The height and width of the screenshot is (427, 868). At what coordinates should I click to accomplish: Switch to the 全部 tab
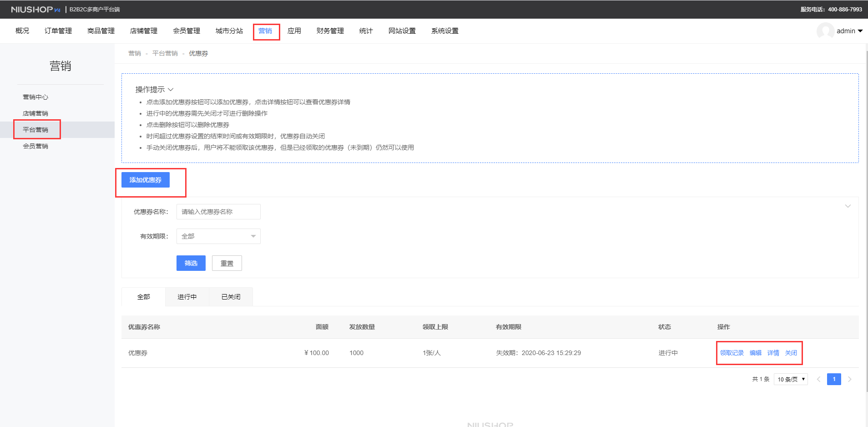(x=144, y=297)
